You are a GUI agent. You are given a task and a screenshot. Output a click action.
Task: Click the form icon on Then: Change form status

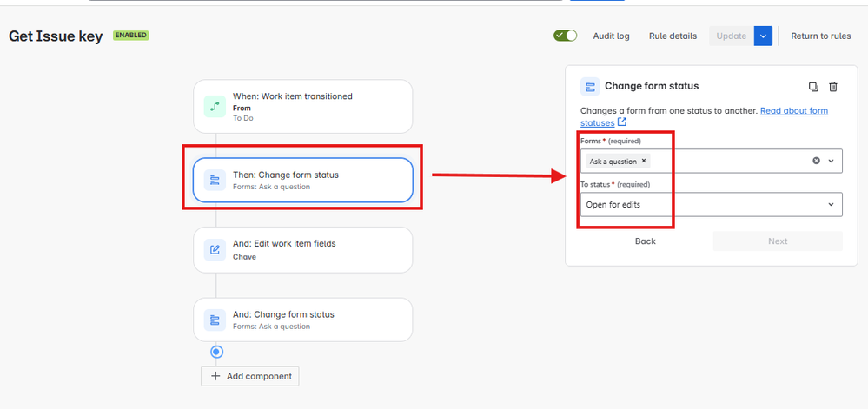point(215,180)
